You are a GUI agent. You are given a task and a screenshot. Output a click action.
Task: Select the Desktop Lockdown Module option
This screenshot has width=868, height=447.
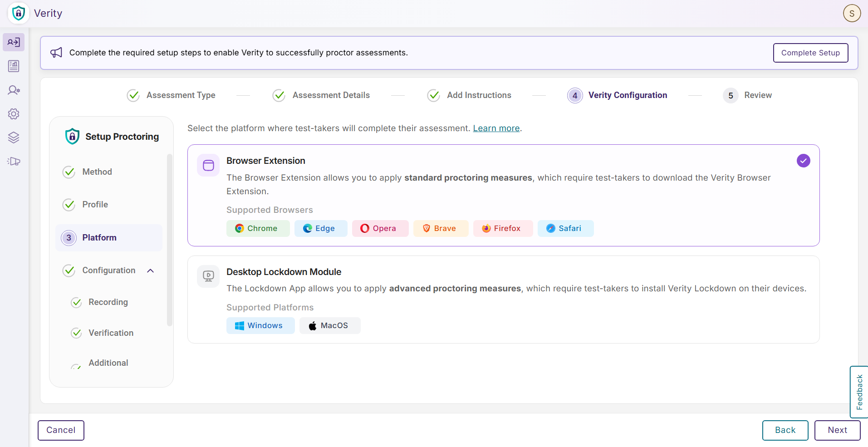pyautogui.click(x=503, y=300)
